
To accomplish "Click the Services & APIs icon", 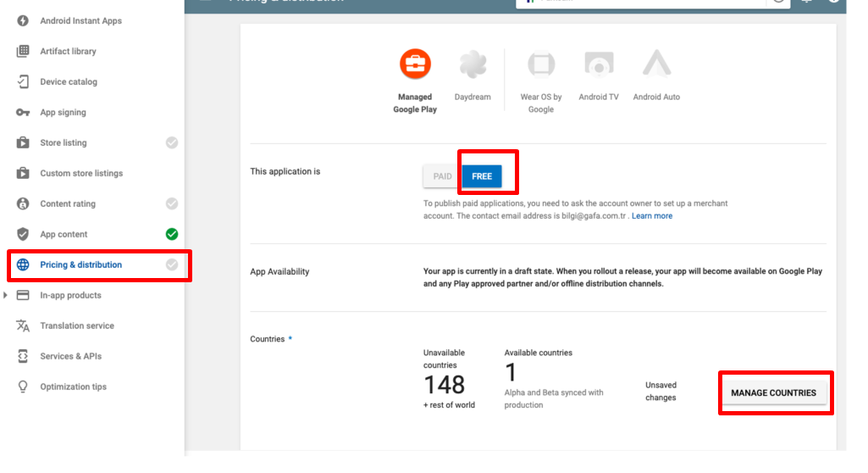I will click(23, 355).
